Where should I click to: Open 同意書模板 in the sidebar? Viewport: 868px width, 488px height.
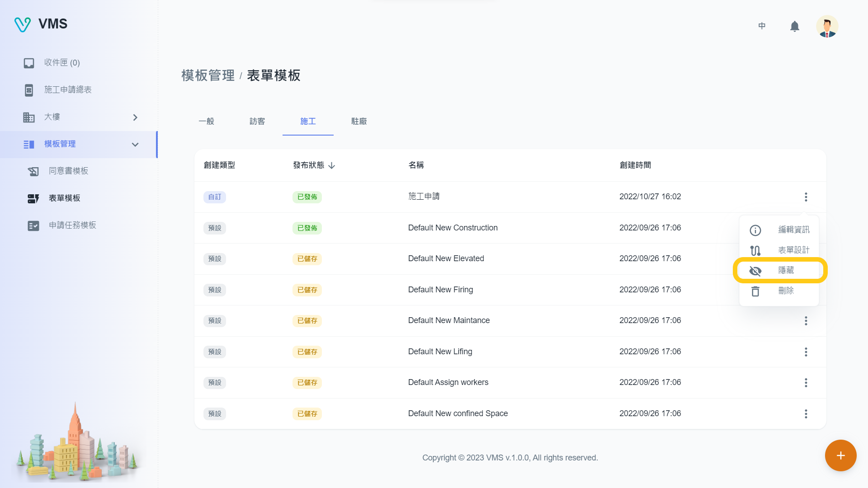(68, 171)
